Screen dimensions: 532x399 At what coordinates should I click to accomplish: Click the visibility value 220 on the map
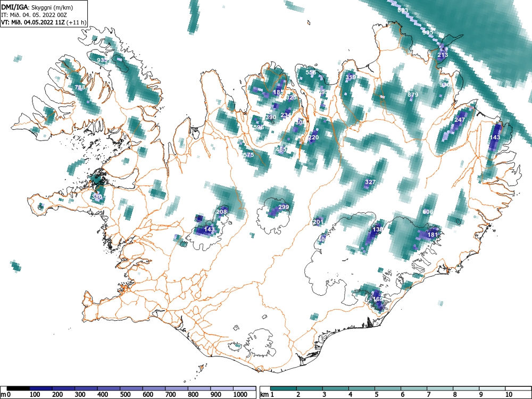click(313, 137)
